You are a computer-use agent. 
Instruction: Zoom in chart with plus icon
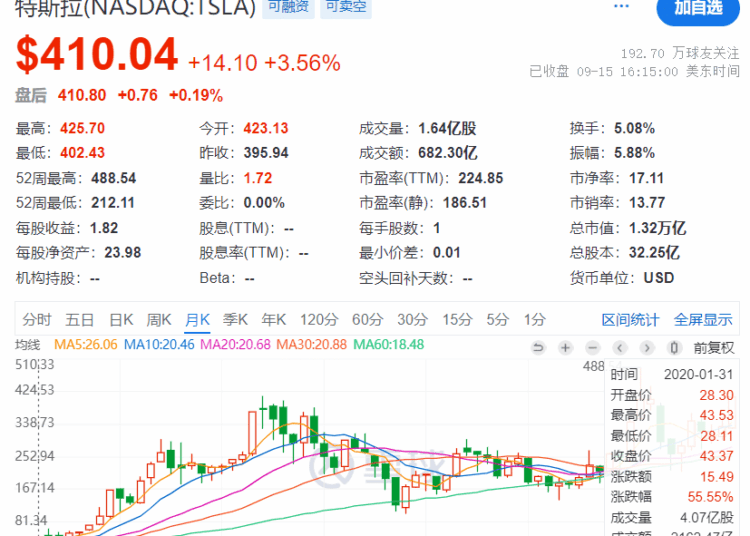[565, 348]
